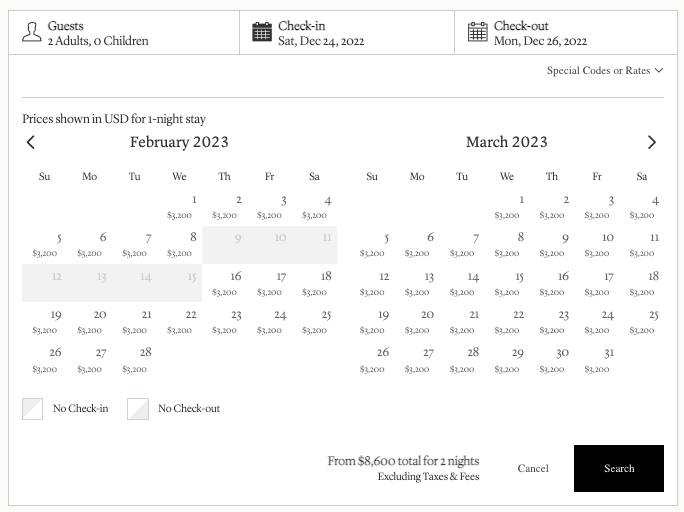Viewport: 684px width, 512px height.
Task: Click the check-out calendar icon
Action: click(x=478, y=33)
